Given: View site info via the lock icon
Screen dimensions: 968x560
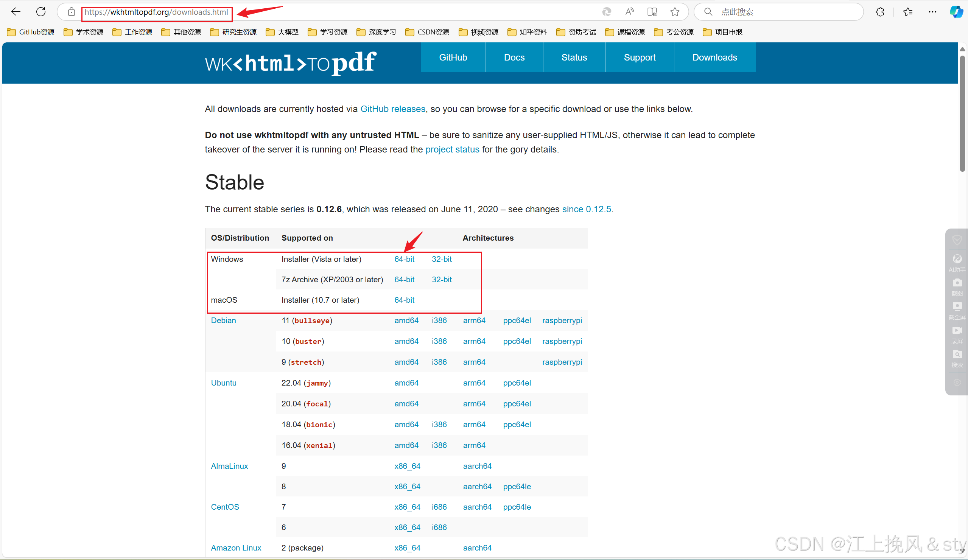Looking at the screenshot, I should (72, 12).
